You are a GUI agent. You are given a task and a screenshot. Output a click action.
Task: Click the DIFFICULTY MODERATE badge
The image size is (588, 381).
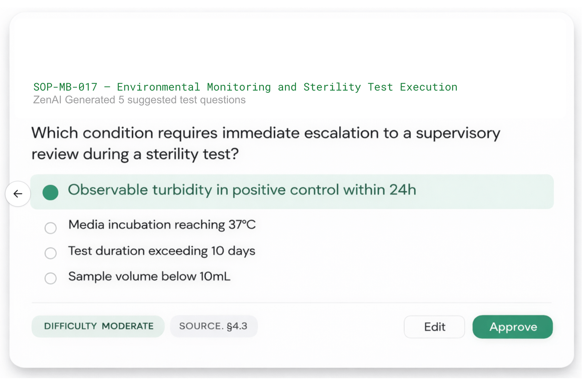[x=98, y=326]
